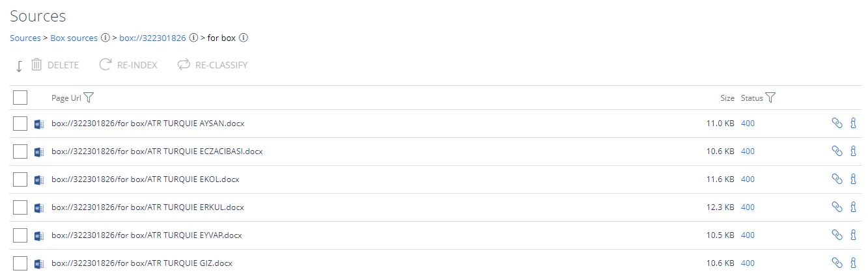868x277 pixels.
Task: Open the Page Url filter
Action: pos(89,98)
